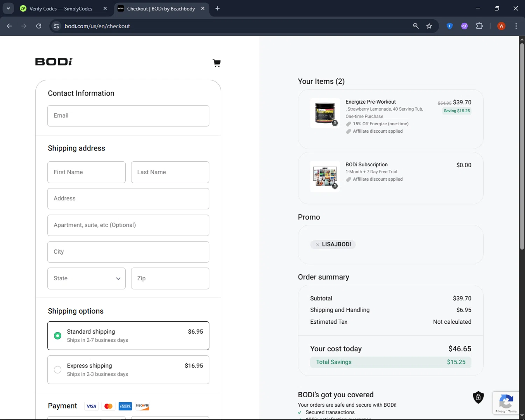Viewport: 525px width, 420px height.
Task: Click the BODi logo
Action: (x=54, y=62)
